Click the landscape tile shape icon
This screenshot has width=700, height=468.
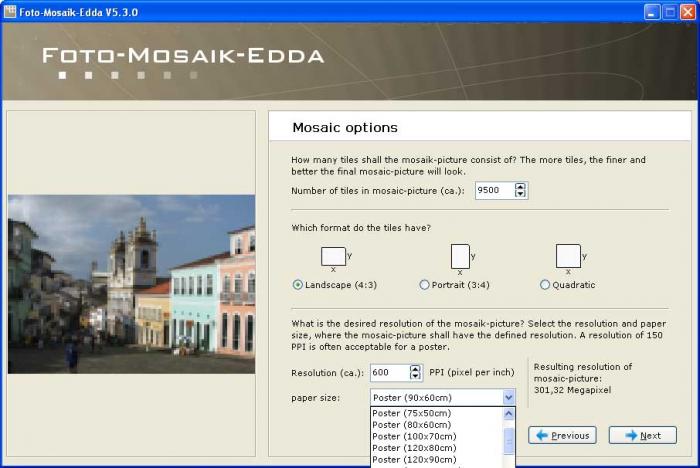coord(333,256)
